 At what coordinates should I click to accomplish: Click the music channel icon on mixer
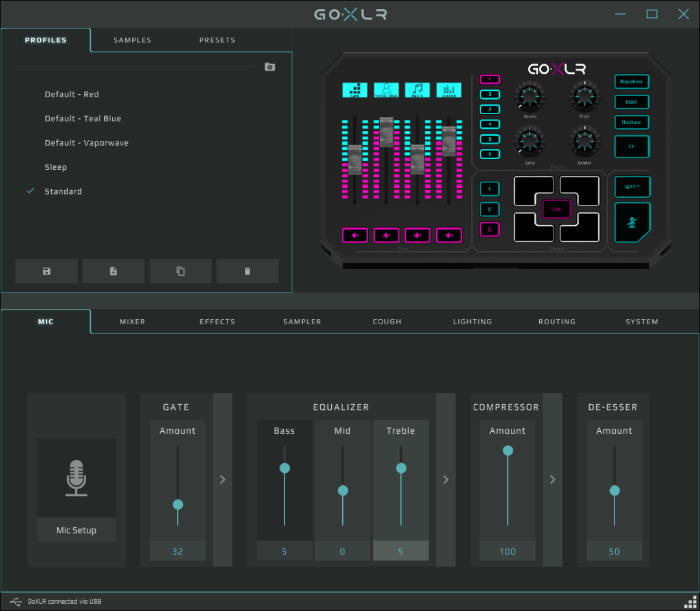click(417, 90)
